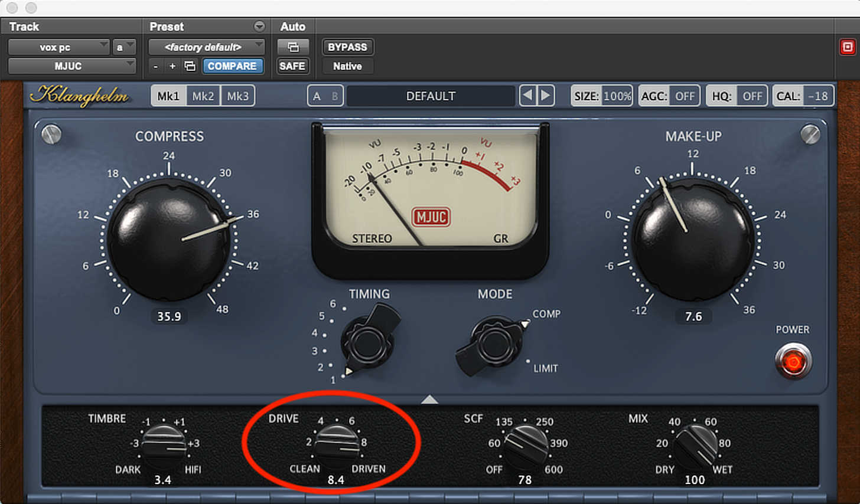Screen dimensions: 860x504
Task: Go to previous MJUC preset arrow
Action: [x=528, y=96]
